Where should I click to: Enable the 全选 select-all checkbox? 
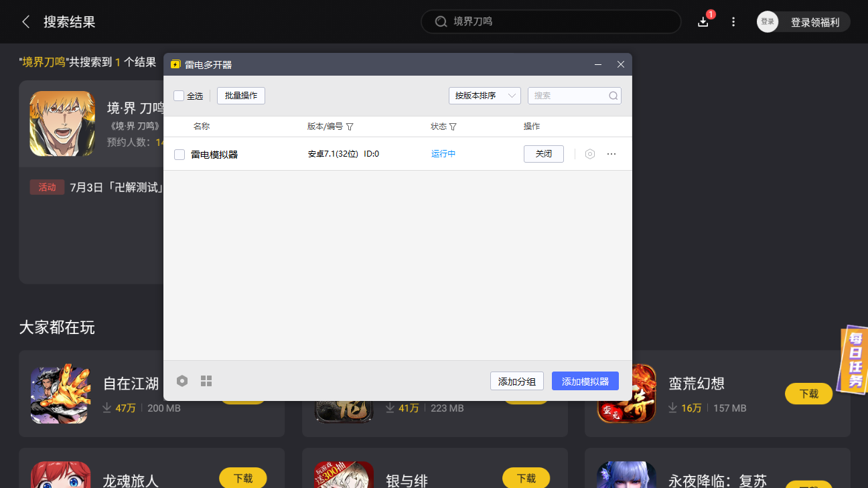[x=177, y=96]
